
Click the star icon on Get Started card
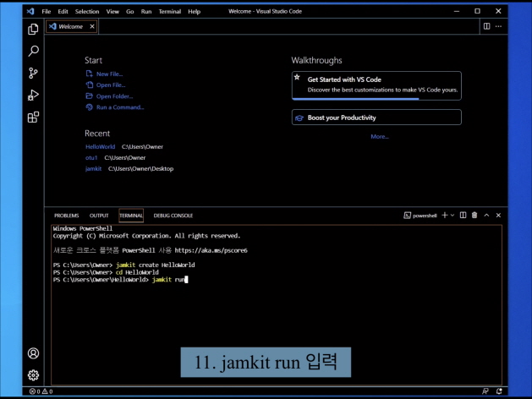pos(297,77)
